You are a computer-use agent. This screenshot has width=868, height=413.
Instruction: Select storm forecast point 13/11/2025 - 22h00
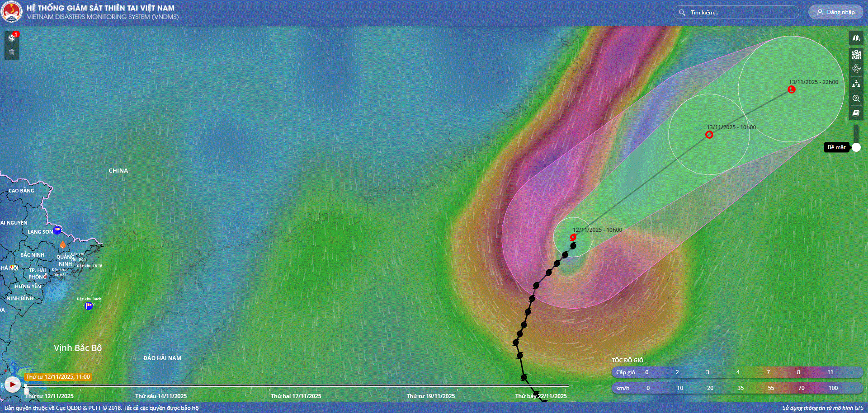click(791, 89)
